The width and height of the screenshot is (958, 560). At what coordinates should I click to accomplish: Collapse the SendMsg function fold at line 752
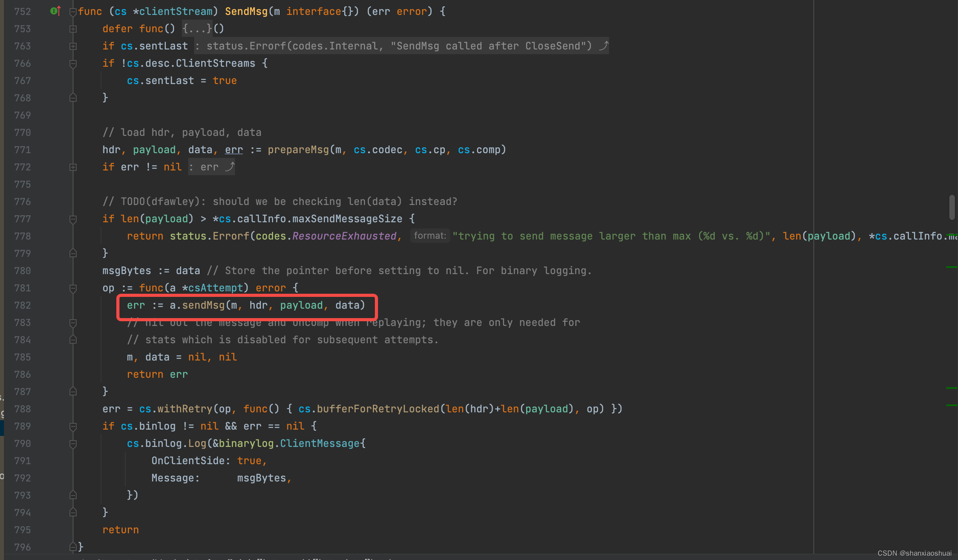[x=73, y=12]
